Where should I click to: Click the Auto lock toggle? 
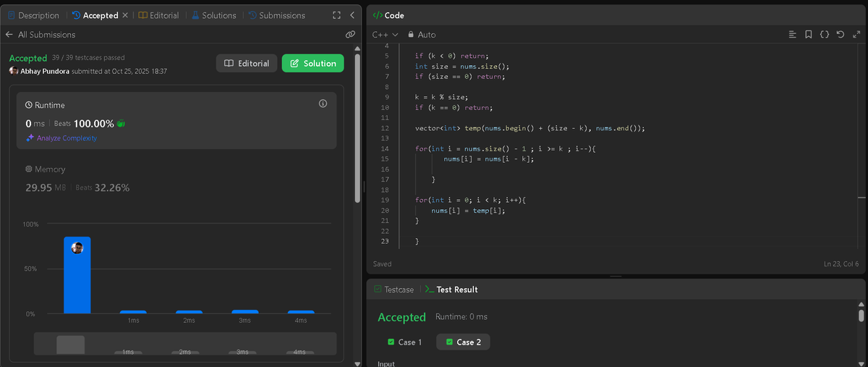point(422,34)
